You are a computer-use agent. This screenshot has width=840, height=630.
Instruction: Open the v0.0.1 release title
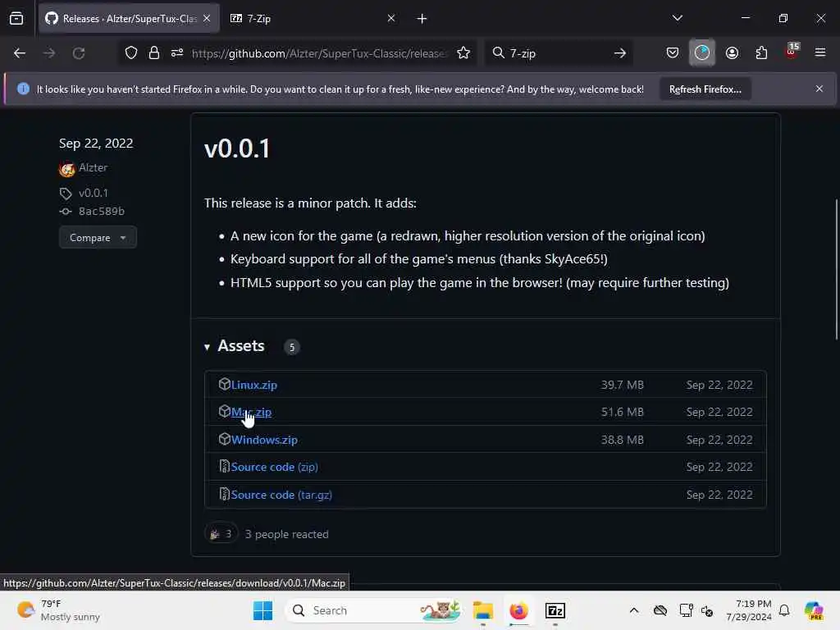237,148
